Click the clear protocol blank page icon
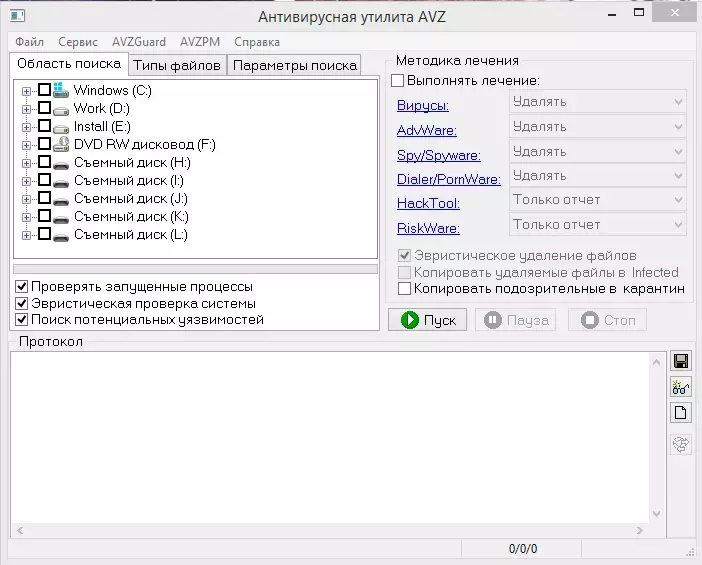The height and width of the screenshot is (565, 702). 681,412
